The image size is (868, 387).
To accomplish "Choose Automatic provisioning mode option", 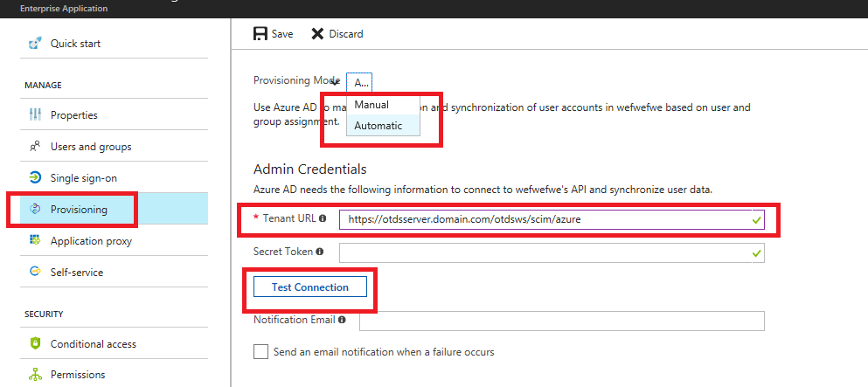I will (x=383, y=126).
